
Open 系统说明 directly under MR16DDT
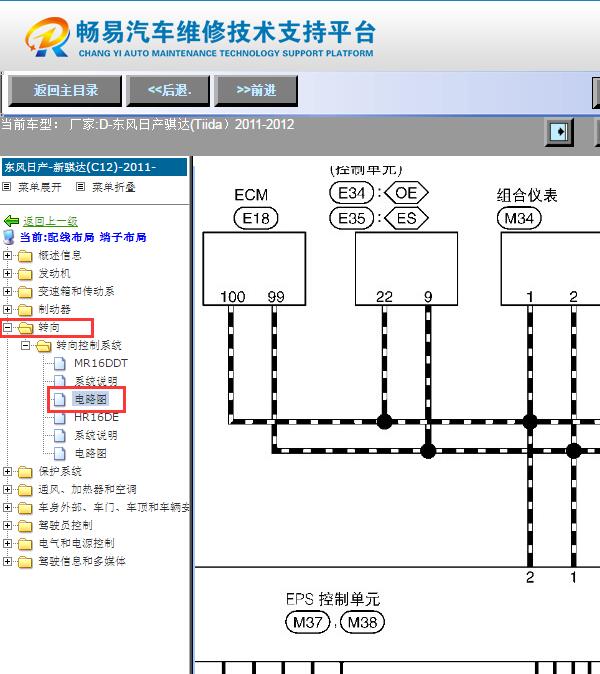click(x=96, y=382)
